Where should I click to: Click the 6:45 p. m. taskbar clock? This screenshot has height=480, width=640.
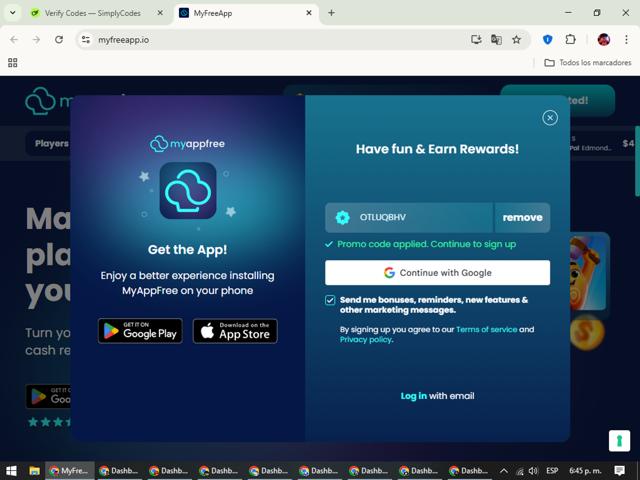585,471
